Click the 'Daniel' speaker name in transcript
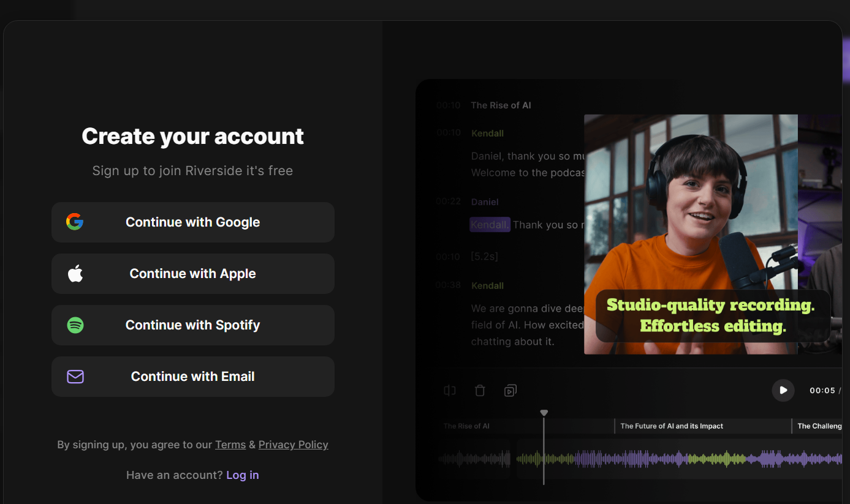The height and width of the screenshot is (504, 850). pos(485,202)
